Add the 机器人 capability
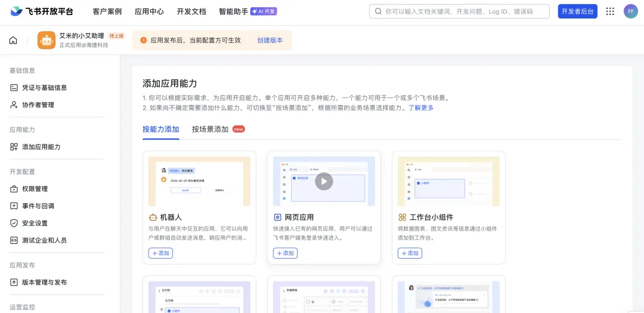The height and width of the screenshot is (313, 644). pyautogui.click(x=160, y=253)
